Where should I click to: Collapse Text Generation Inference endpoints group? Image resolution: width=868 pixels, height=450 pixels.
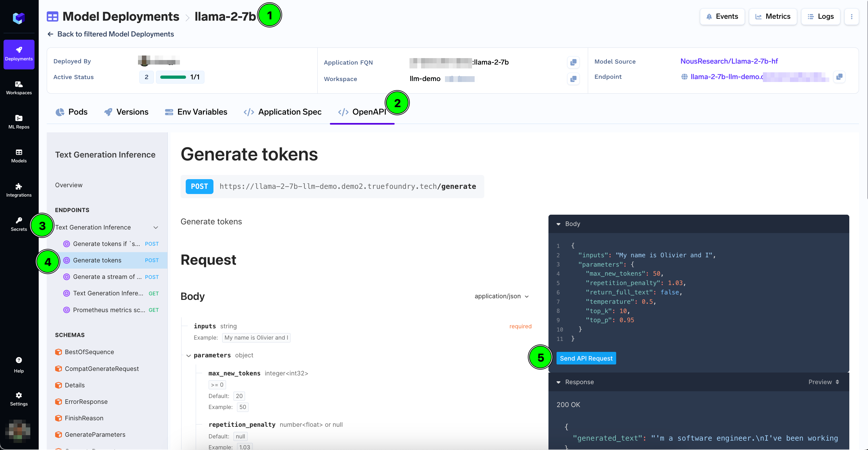click(x=156, y=227)
